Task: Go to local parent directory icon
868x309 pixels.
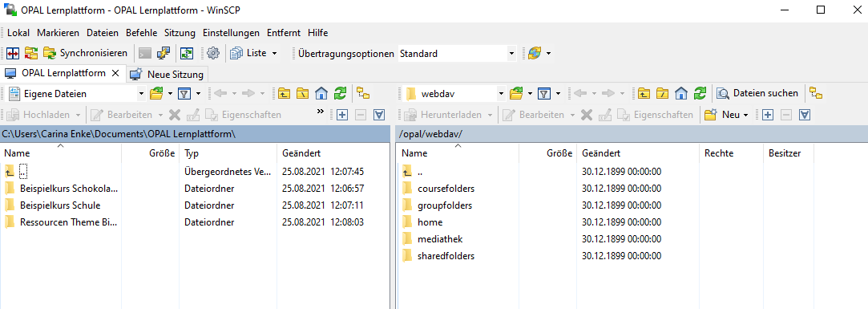Action: tap(285, 93)
